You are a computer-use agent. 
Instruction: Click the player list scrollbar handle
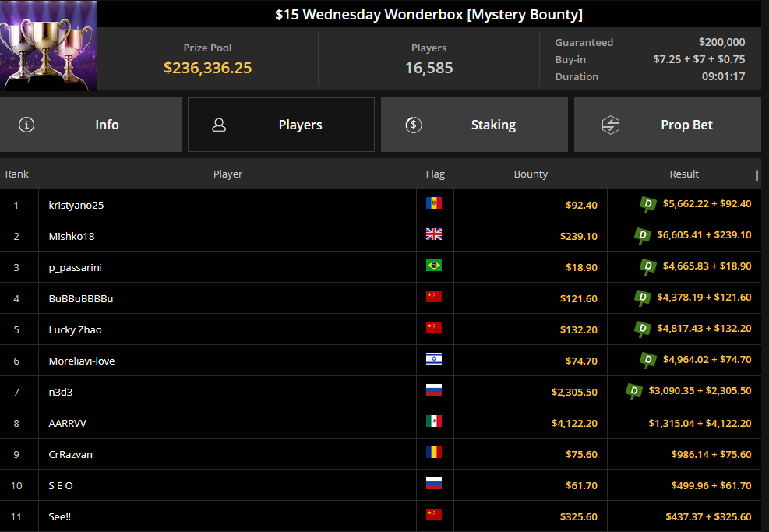(x=757, y=175)
